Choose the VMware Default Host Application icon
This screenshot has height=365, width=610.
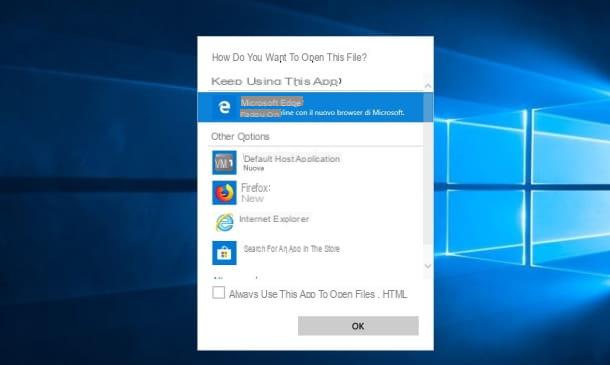(224, 162)
